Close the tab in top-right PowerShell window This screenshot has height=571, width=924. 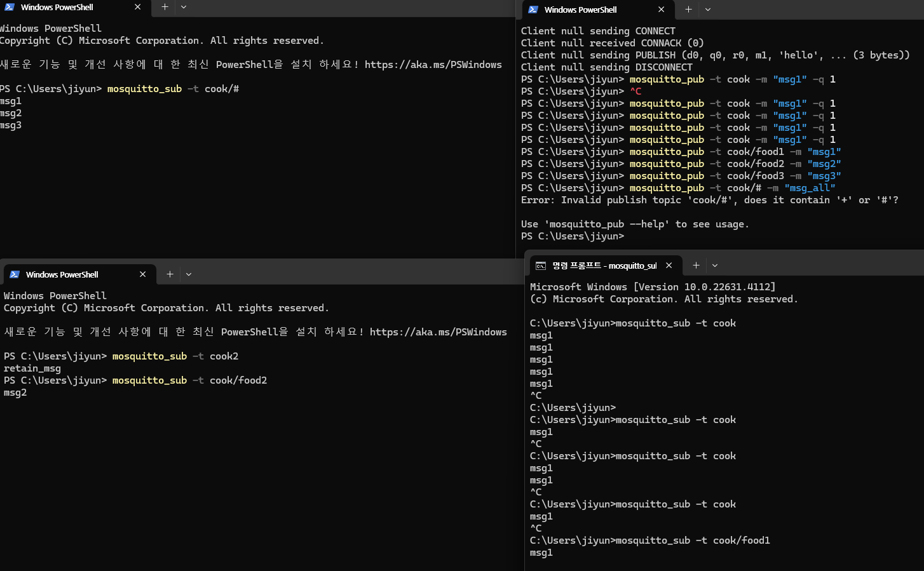[x=662, y=10]
